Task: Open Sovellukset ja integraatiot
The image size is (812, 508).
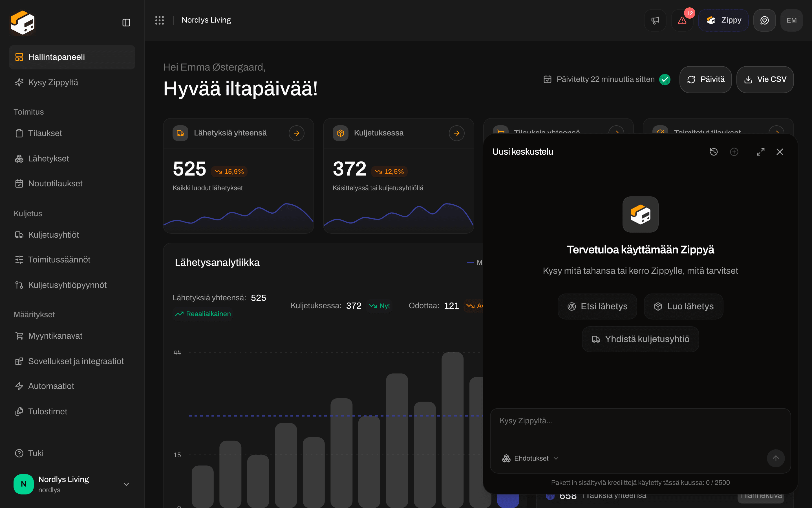Action: (72, 361)
